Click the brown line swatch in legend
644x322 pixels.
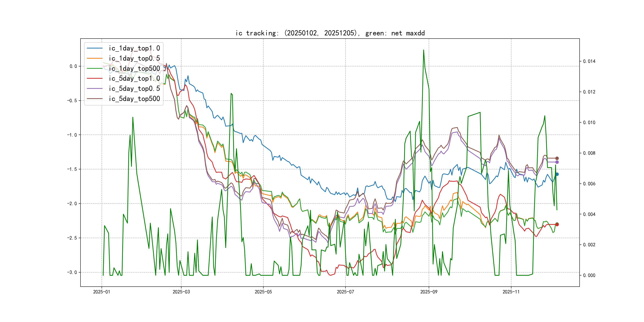tap(95, 99)
